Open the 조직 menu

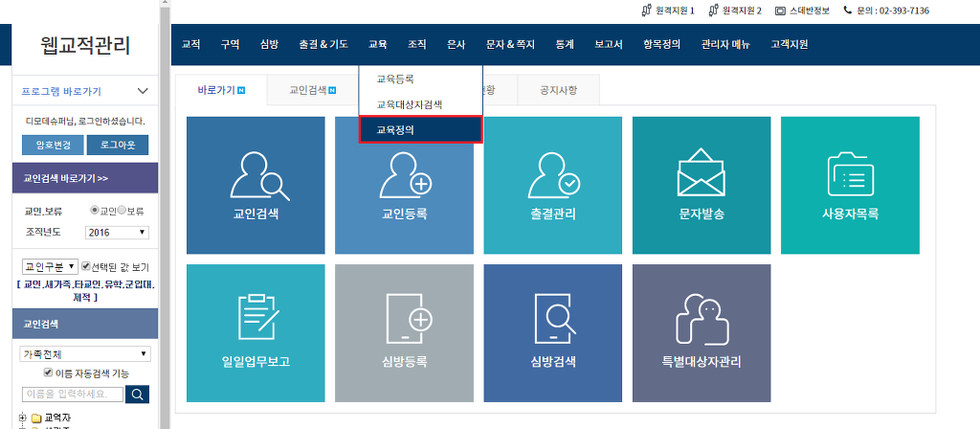pos(417,44)
